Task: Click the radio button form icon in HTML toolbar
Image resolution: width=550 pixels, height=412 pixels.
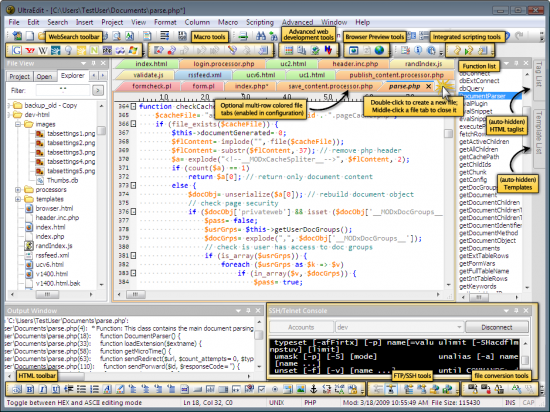Action: coord(275,389)
